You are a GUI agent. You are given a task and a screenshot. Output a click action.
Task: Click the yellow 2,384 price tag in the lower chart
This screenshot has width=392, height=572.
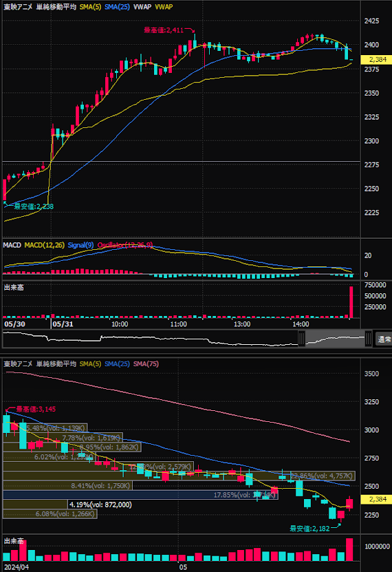(x=376, y=500)
